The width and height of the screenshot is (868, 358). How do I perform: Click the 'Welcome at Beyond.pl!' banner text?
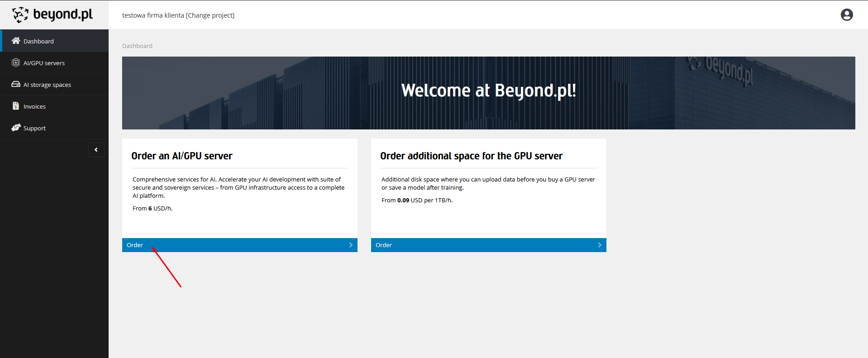coord(489,91)
